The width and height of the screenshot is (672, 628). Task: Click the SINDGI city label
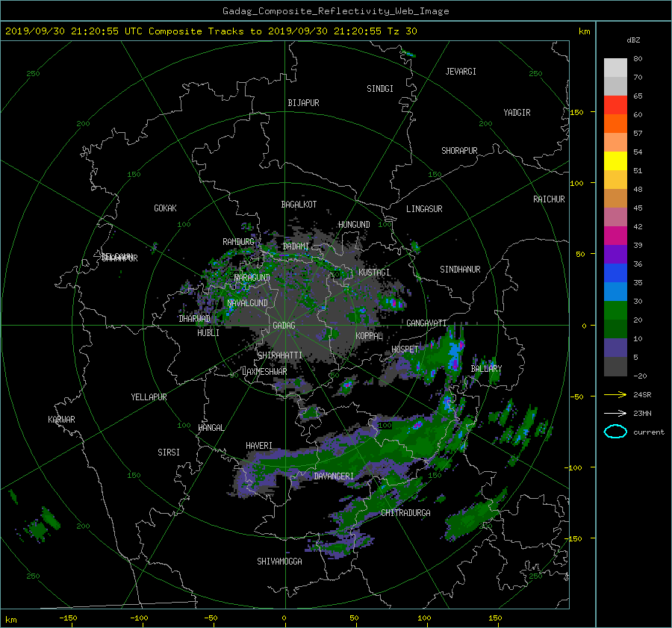(x=380, y=89)
